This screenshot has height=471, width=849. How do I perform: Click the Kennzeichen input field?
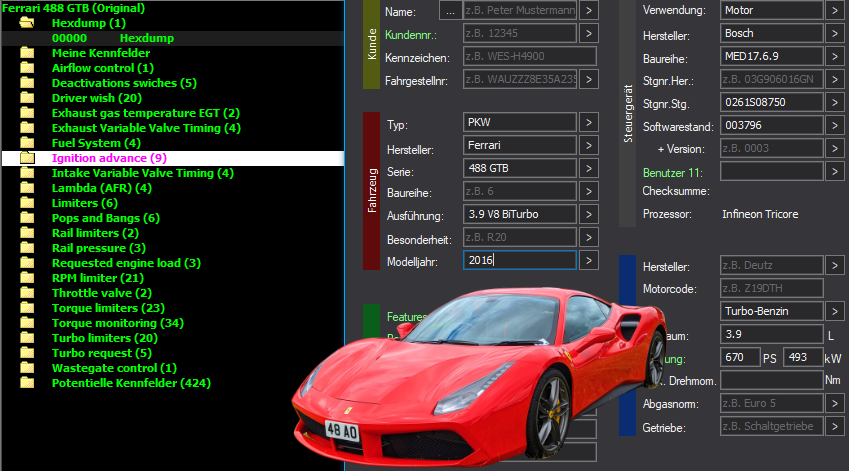click(x=530, y=56)
